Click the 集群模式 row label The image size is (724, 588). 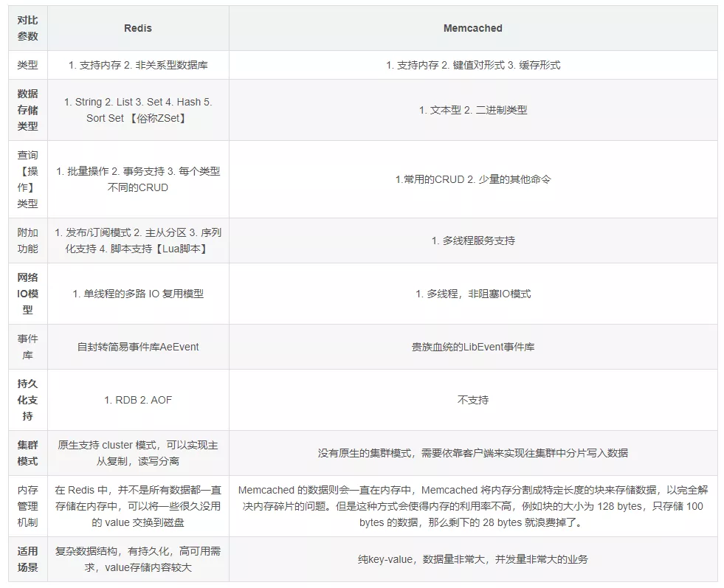[x=28, y=453]
